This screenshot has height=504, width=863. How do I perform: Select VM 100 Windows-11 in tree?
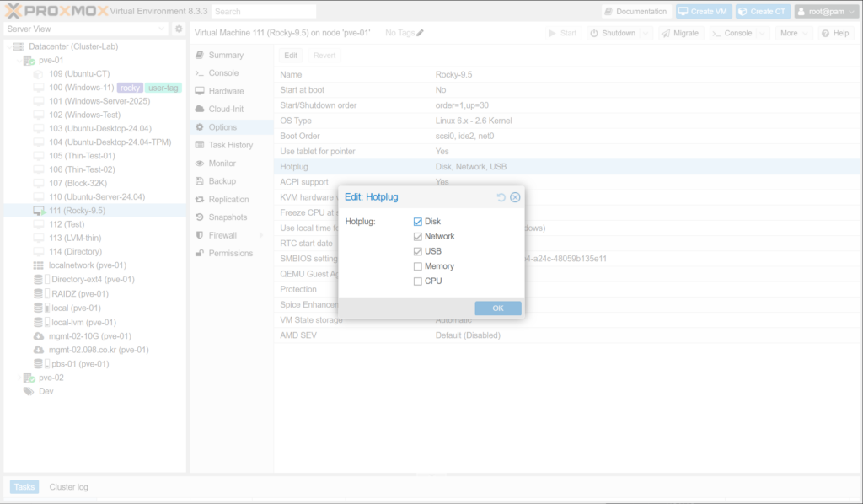[81, 88]
